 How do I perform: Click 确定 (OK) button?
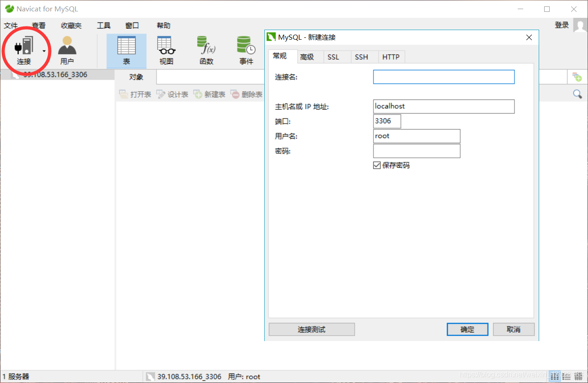tap(467, 329)
